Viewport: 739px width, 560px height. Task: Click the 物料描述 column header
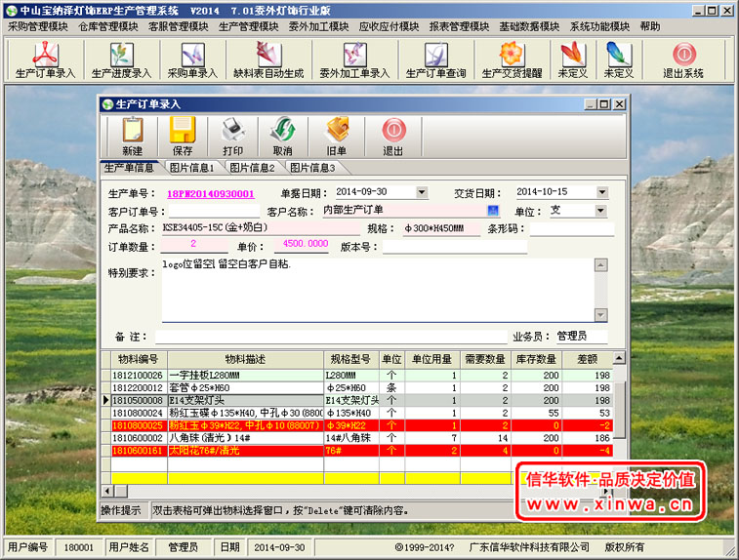tap(244, 360)
